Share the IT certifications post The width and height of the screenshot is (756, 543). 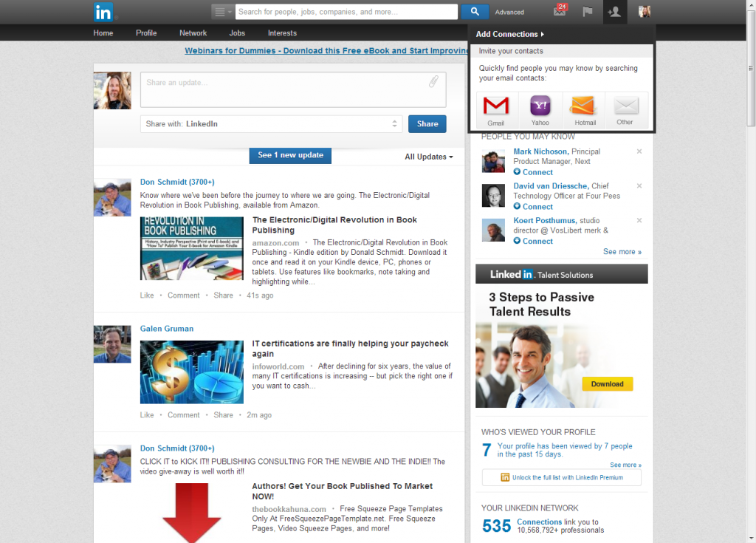223,415
